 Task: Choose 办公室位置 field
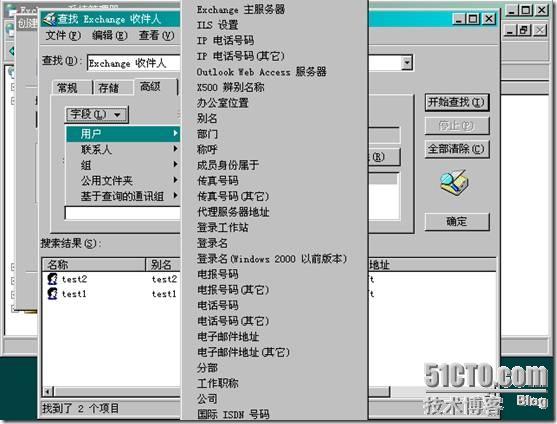[x=275, y=103]
